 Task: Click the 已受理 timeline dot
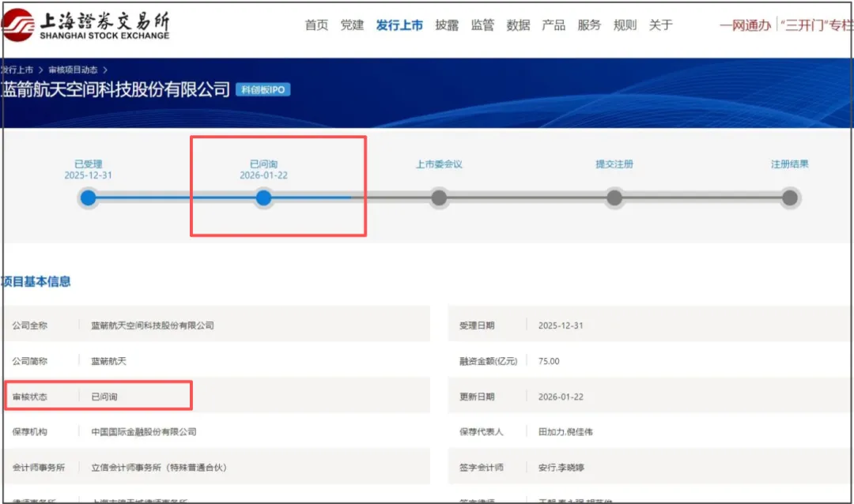pyautogui.click(x=89, y=197)
